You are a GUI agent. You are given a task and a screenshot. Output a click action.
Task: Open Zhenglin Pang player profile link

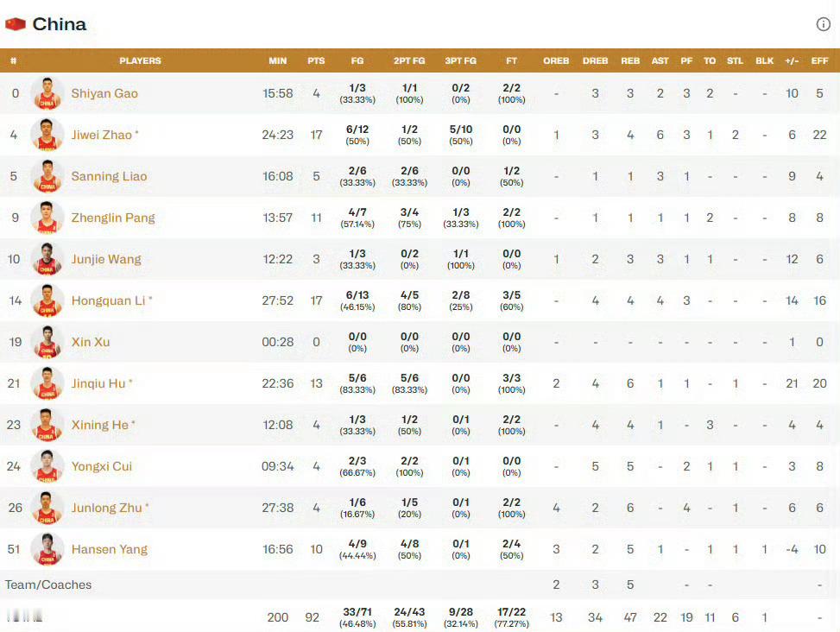pos(113,218)
